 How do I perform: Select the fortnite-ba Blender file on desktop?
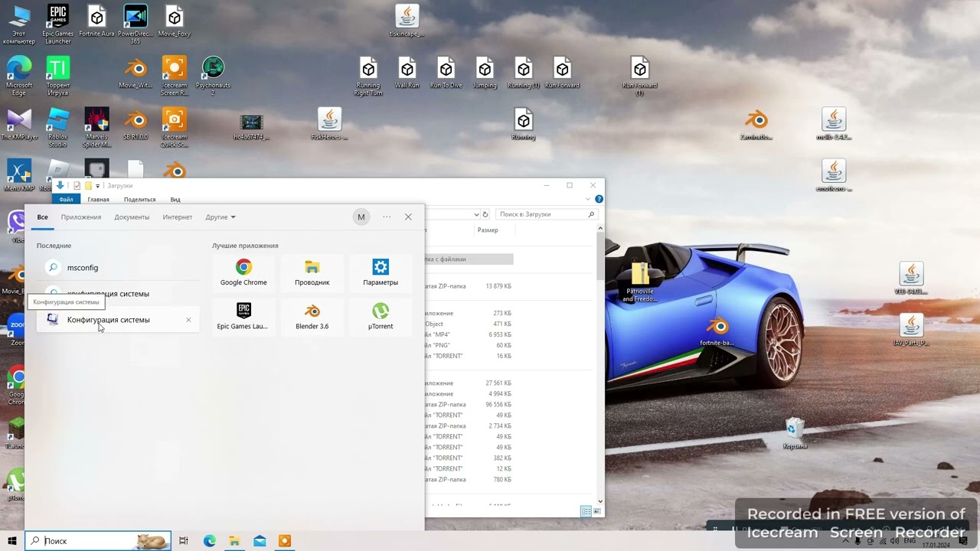pyautogui.click(x=717, y=331)
